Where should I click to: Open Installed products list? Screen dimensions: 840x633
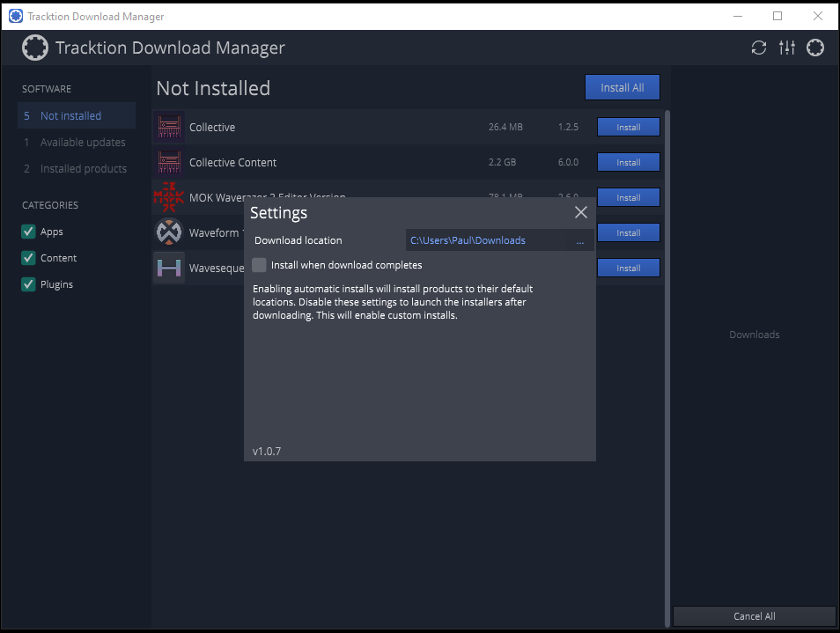point(77,168)
